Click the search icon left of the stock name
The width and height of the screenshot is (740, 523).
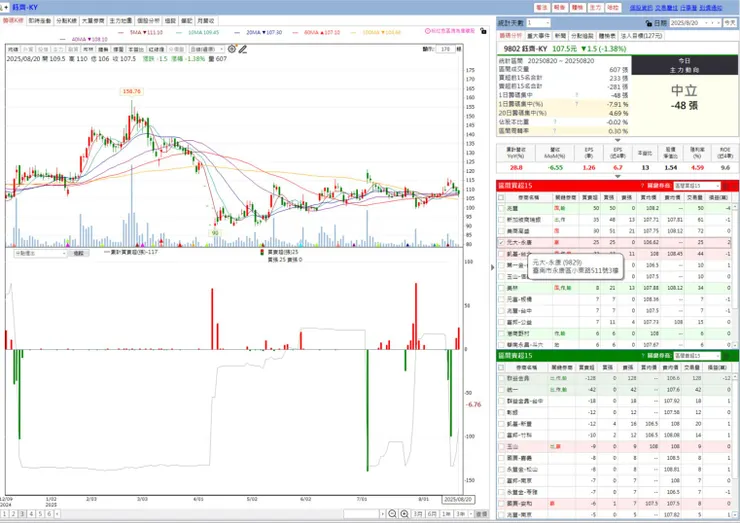[x=2, y=8]
